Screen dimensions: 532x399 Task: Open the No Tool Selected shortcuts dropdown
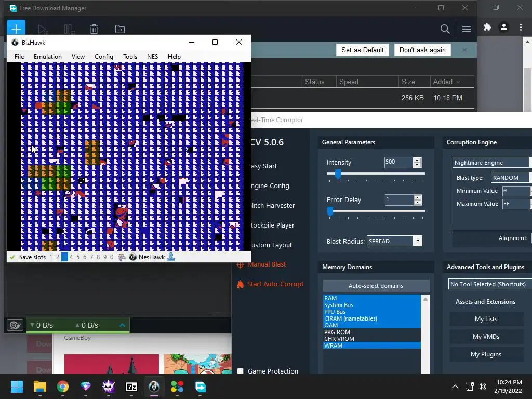490,284
